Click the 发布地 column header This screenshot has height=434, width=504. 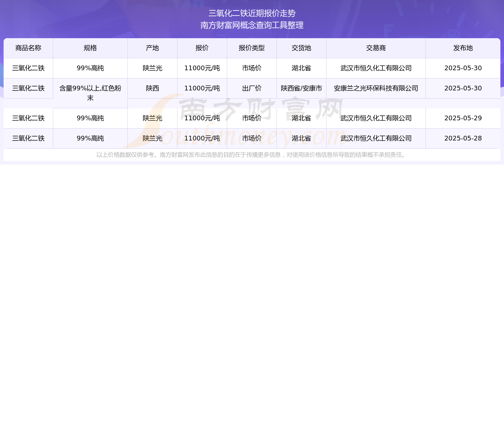click(463, 48)
